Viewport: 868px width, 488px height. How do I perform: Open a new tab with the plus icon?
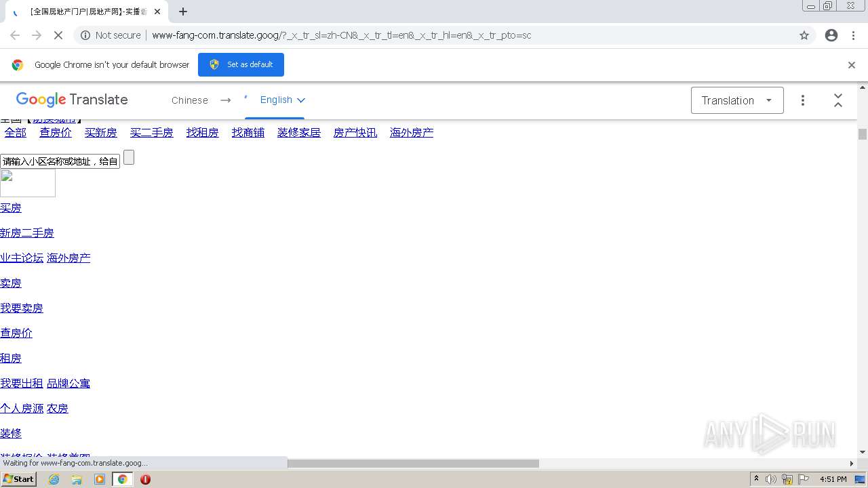[183, 12]
